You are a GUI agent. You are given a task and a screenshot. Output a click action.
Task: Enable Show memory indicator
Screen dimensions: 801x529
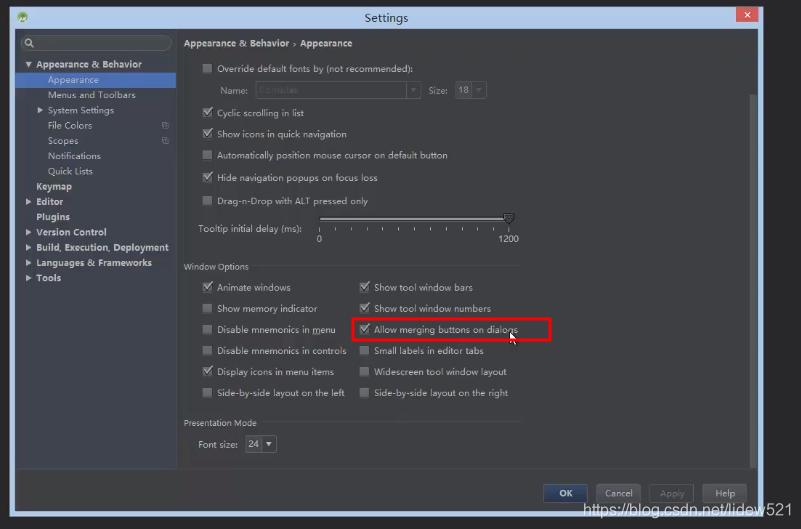207,308
